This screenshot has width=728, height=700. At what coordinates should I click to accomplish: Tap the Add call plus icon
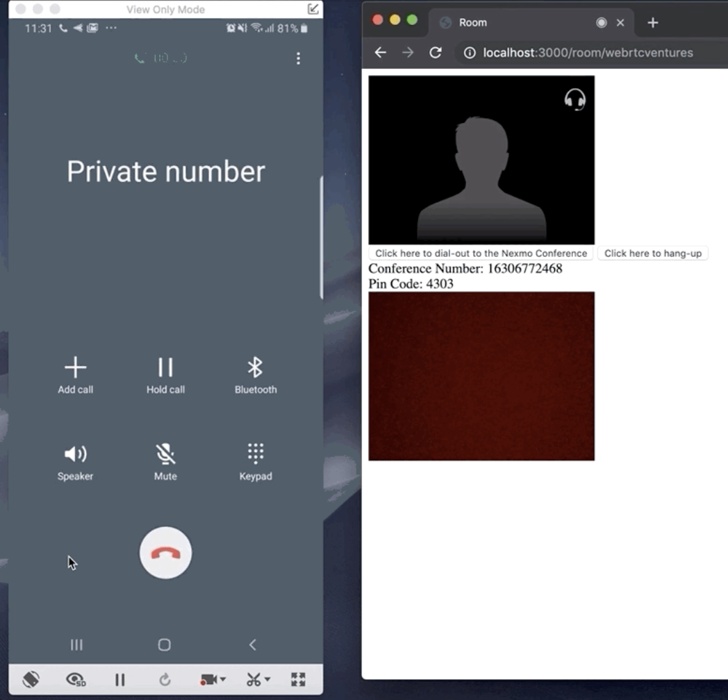click(75, 367)
